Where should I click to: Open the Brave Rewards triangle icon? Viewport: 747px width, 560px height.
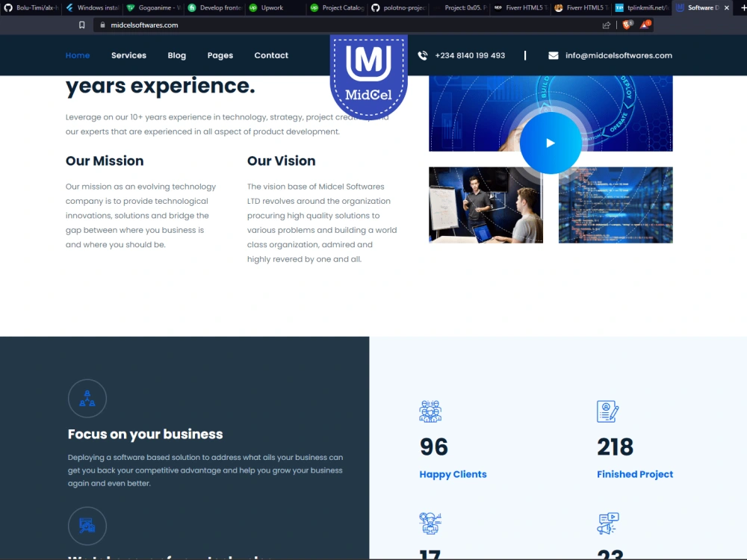645,25
